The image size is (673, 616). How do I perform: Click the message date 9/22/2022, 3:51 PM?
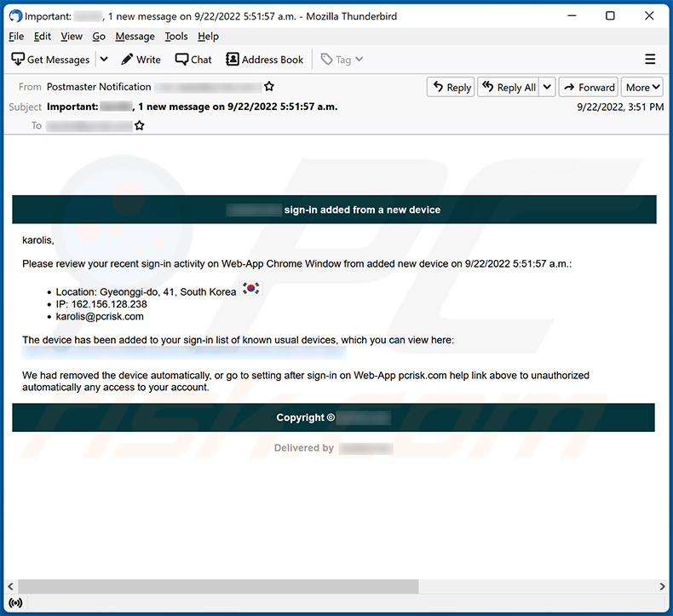620,107
